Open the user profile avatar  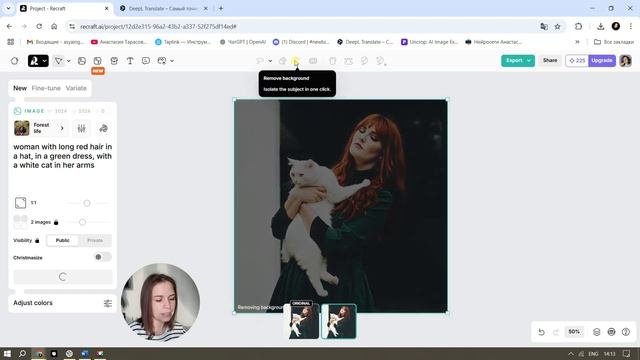coord(625,61)
